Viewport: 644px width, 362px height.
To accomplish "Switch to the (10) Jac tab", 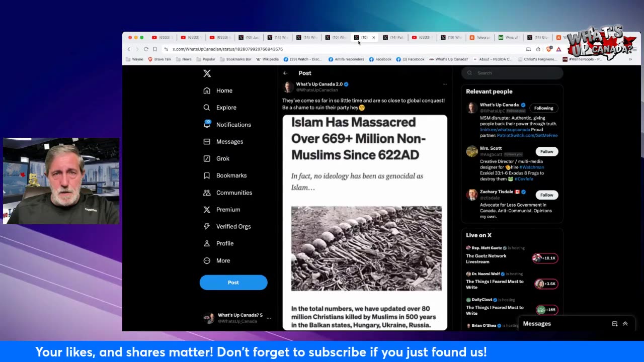I will pos(249,38).
